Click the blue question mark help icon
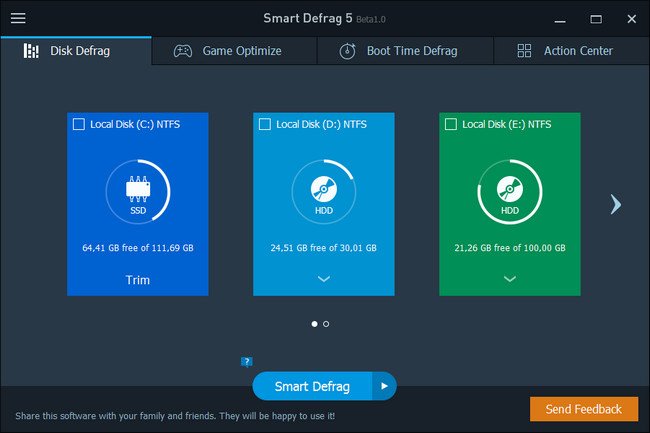Viewport: 650px width, 433px height. coord(247,362)
